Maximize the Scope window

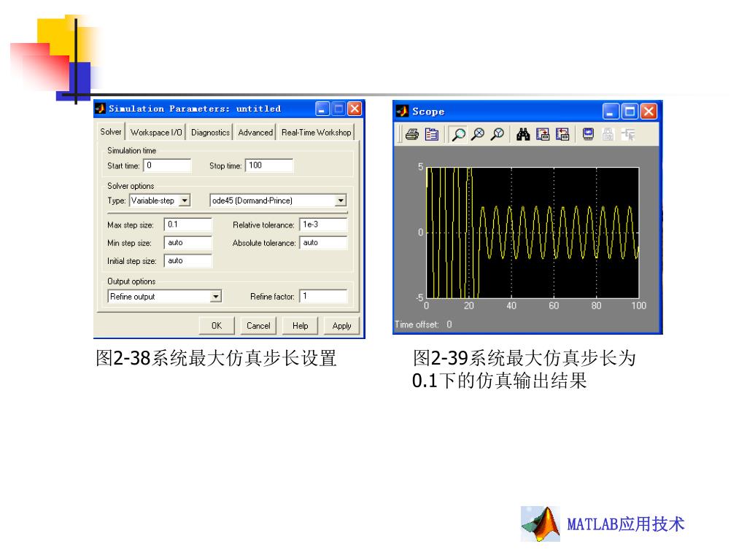click(630, 112)
